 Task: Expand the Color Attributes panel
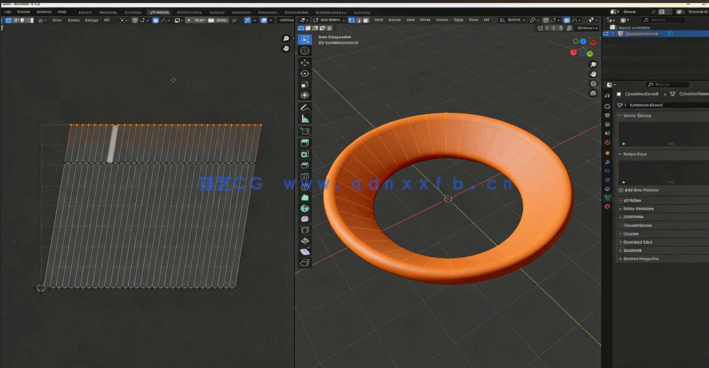[663, 209]
